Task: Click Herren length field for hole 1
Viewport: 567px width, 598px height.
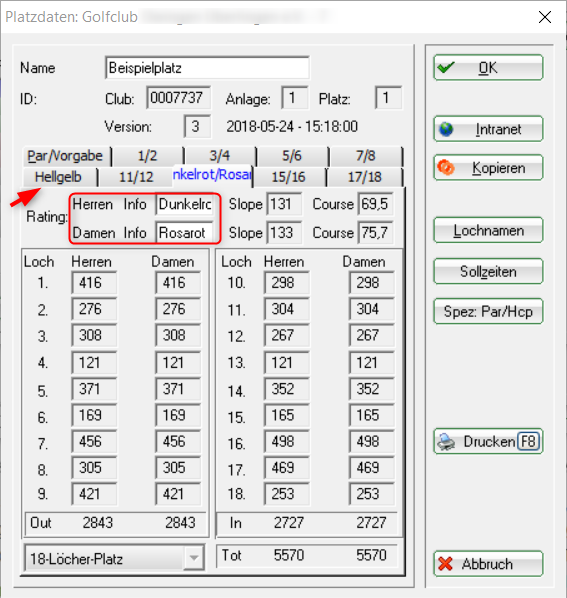Action: click(94, 283)
